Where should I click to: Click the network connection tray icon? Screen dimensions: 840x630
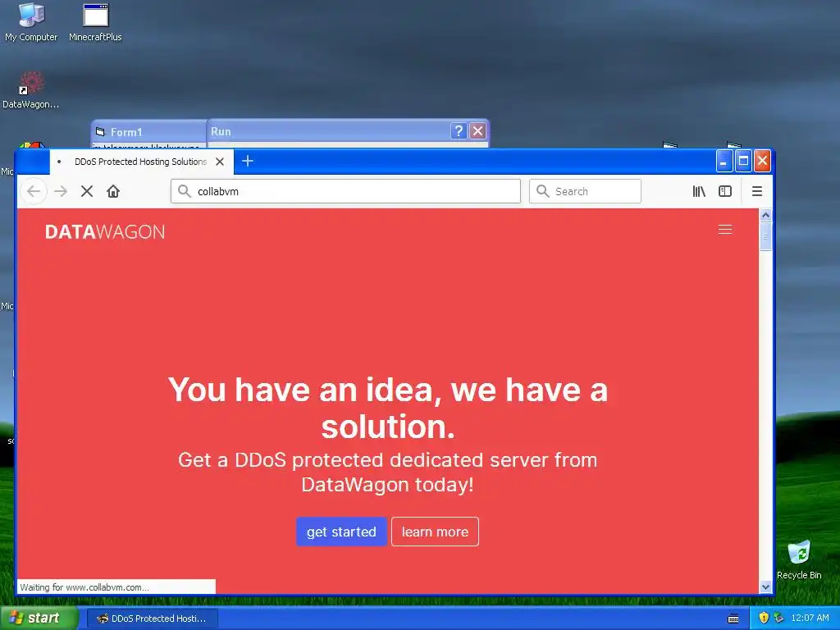(x=778, y=618)
